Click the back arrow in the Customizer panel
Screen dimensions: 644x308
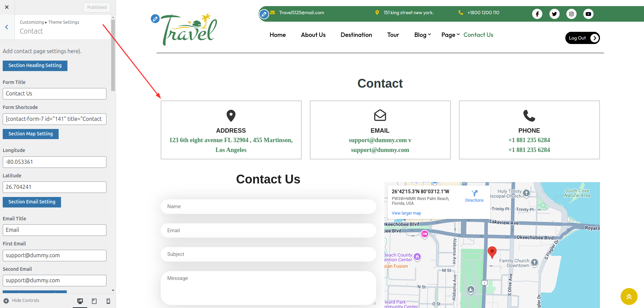coord(7,27)
